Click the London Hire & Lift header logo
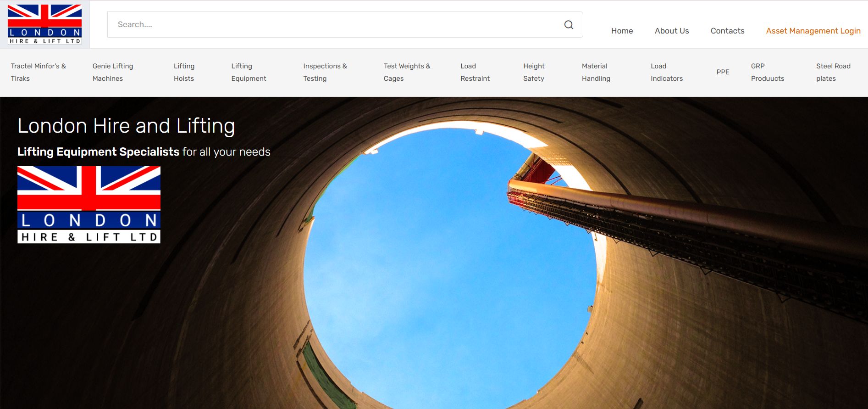868x409 pixels. 45,24
